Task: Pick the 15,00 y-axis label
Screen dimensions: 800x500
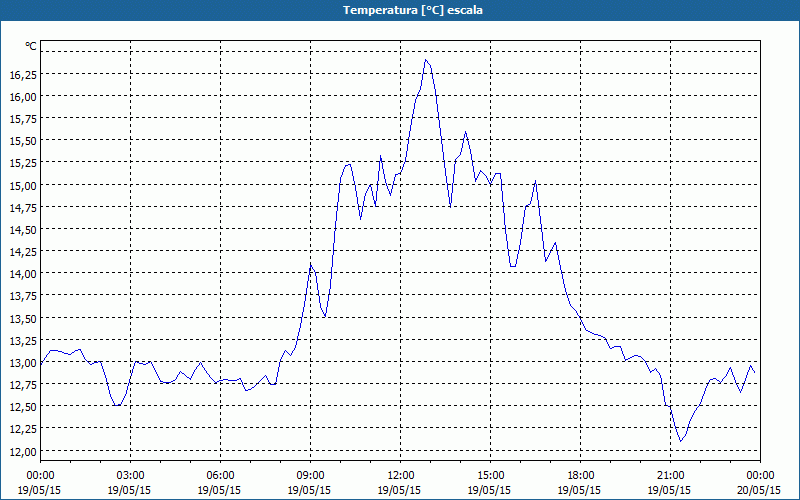Action: 23,185
